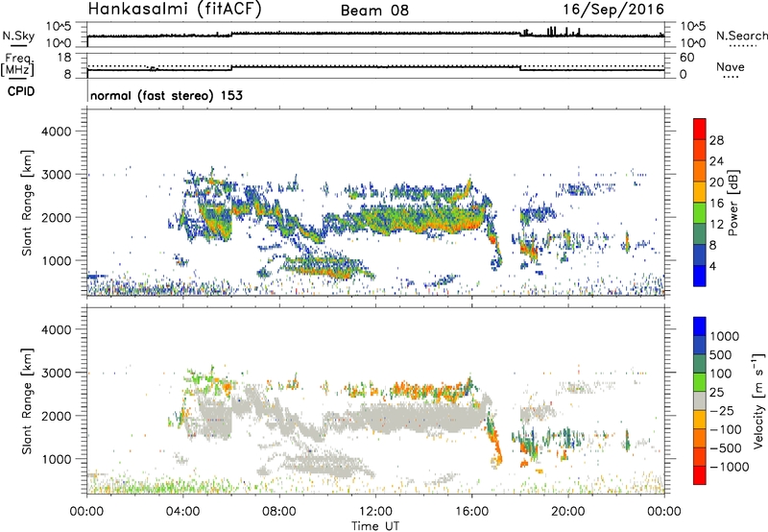Image resolution: width=768 pixels, height=532 pixels.
Task: Click the "20:00" time tick label
Action: pyautogui.click(x=568, y=512)
